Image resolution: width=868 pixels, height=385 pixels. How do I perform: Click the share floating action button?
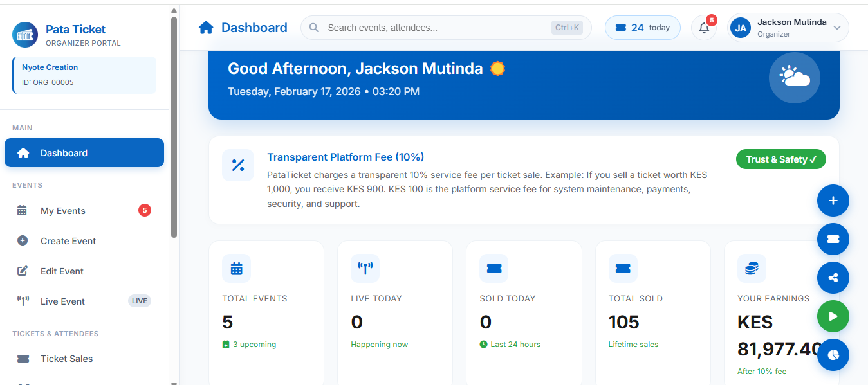click(x=833, y=278)
